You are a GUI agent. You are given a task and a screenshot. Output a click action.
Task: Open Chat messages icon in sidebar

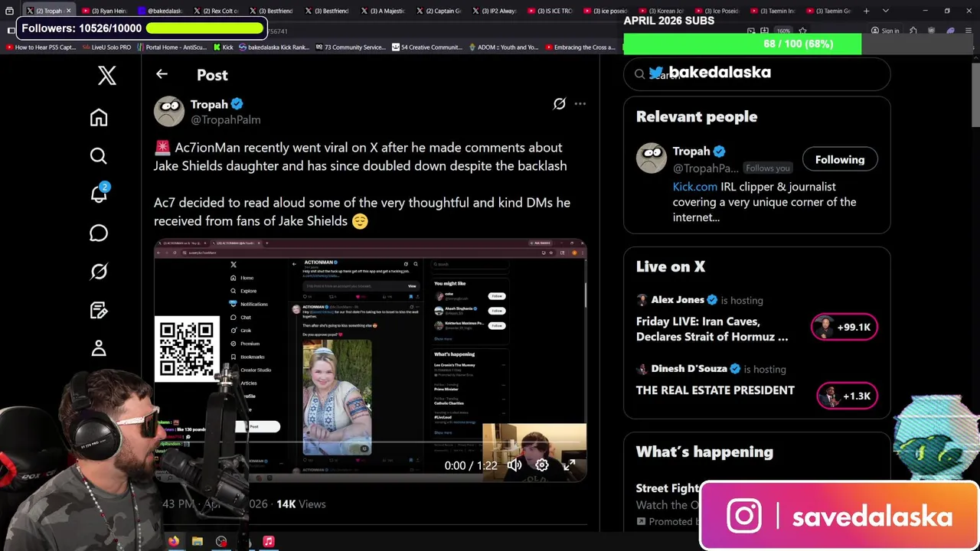(x=99, y=233)
